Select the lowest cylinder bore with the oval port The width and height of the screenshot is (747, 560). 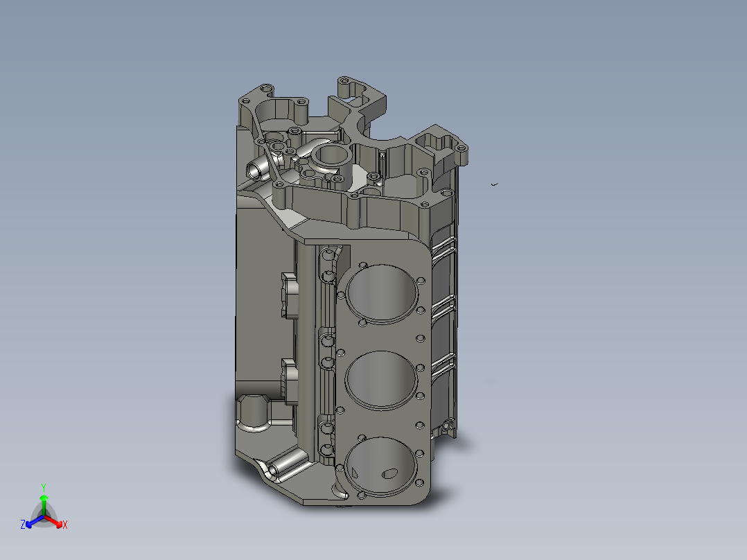(380, 466)
